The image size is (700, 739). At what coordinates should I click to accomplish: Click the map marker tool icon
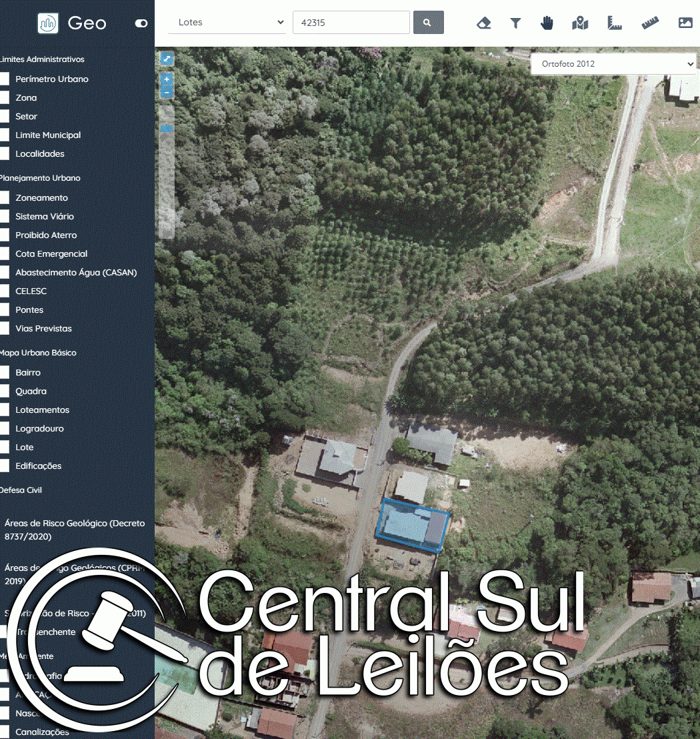(580, 23)
